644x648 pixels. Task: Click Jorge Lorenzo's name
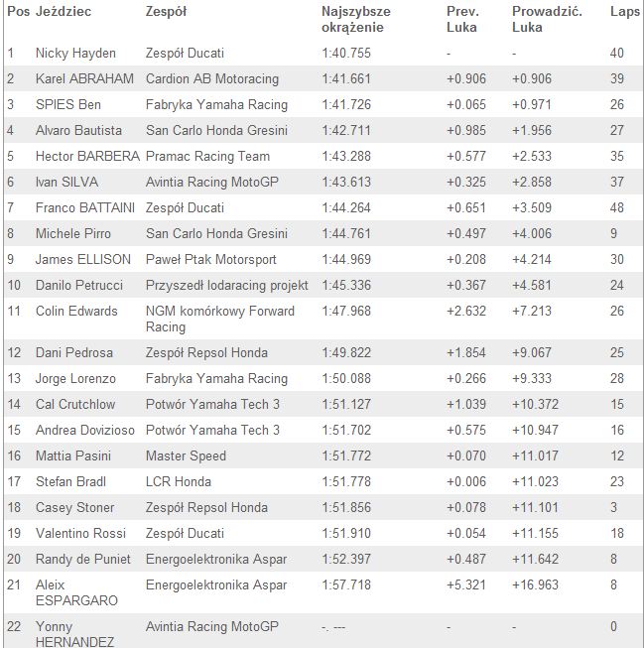(x=75, y=378)
